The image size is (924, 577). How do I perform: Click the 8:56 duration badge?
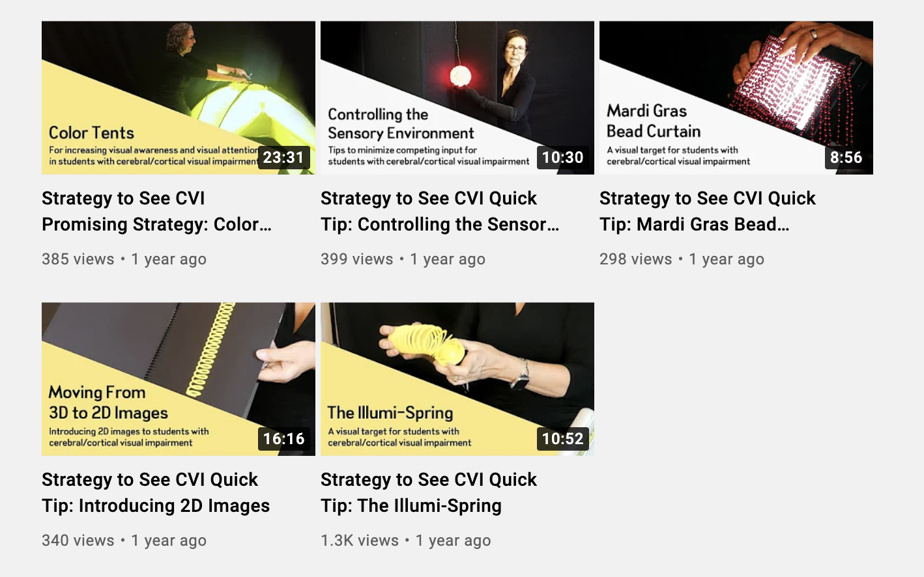pyautogui.click(x=846, y=158)
